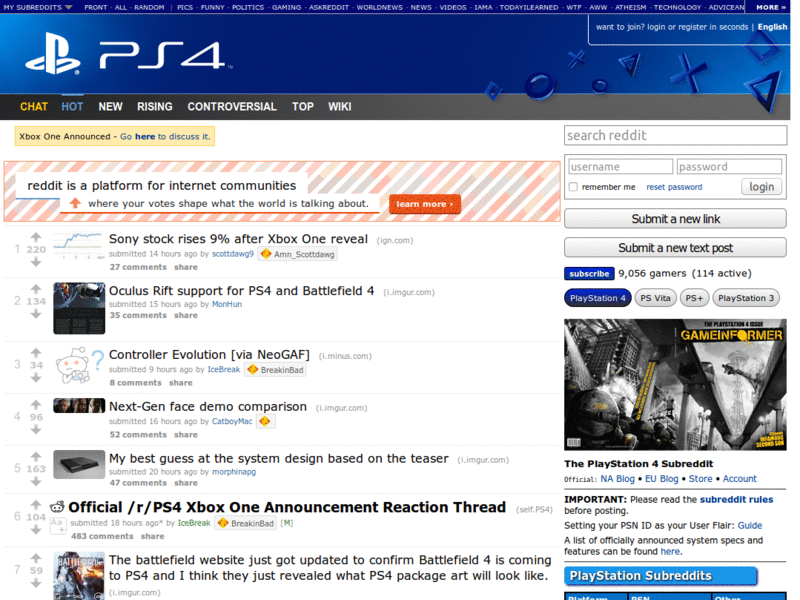Subscribe to the PS4 subreddit
Viewport: 800px width, 600px height.
589,274
